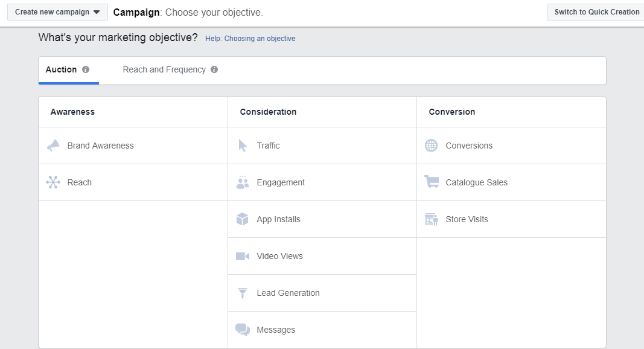Click the Reach and Frequency info icon
644x349 pixels.
coord(214,69)
